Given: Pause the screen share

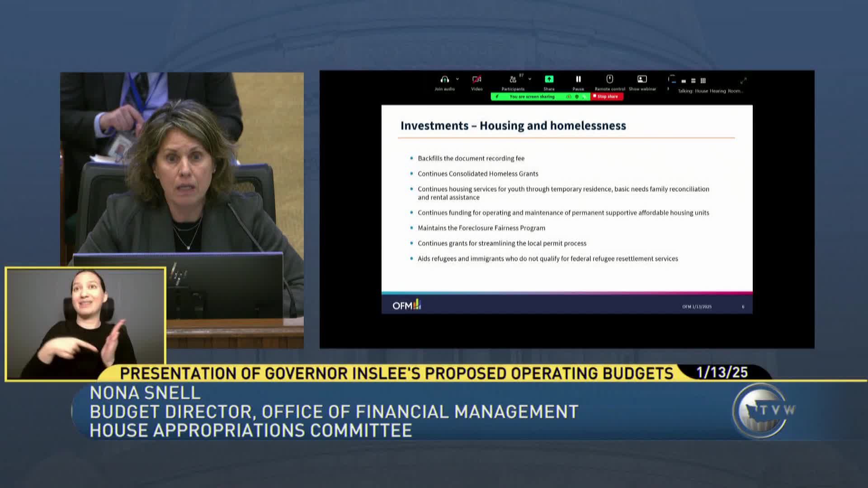Looking at the screenshot, I should pos(578,80).
